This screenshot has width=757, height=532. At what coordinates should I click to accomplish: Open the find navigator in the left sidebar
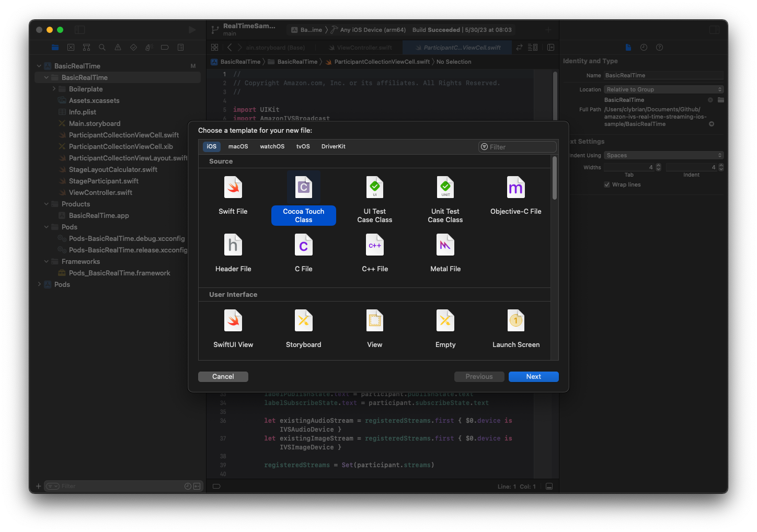point(102,47)
